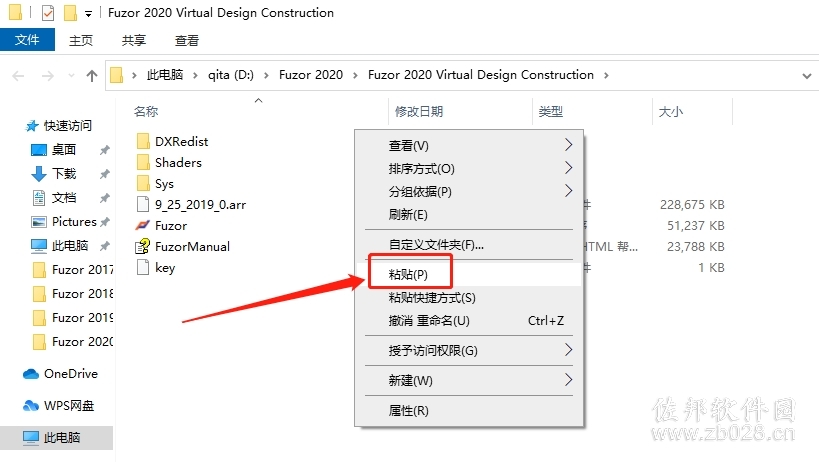
Task: Click the WPS cloud drive icon
Action: click(31, 406)
